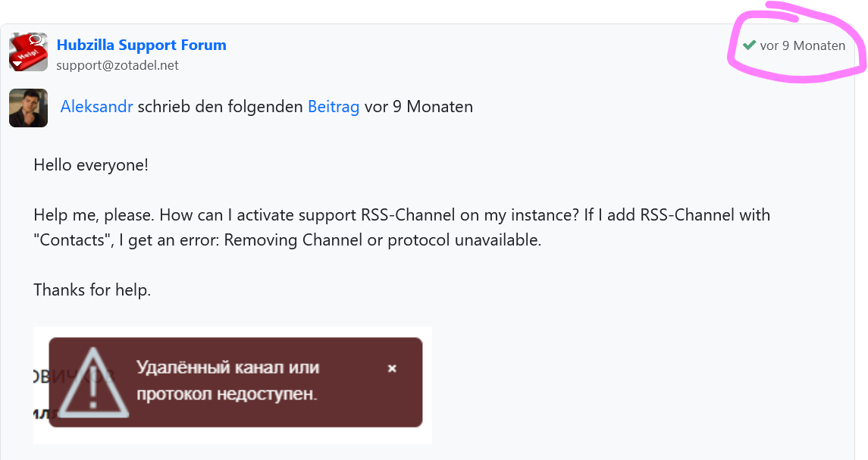The height and width of the screenshot is (460, 868).
Task: Click the "Thanks for help." line
Action: tap(92, 290)
